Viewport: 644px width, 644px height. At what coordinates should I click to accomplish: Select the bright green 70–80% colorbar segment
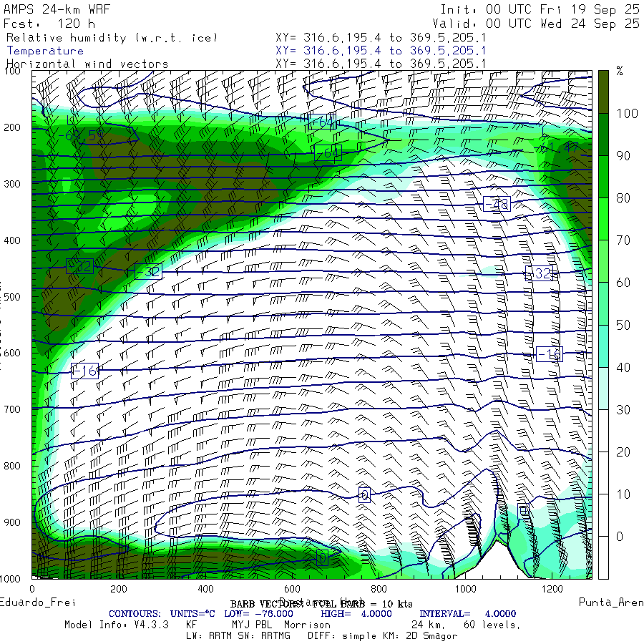[x=603, y=219]
